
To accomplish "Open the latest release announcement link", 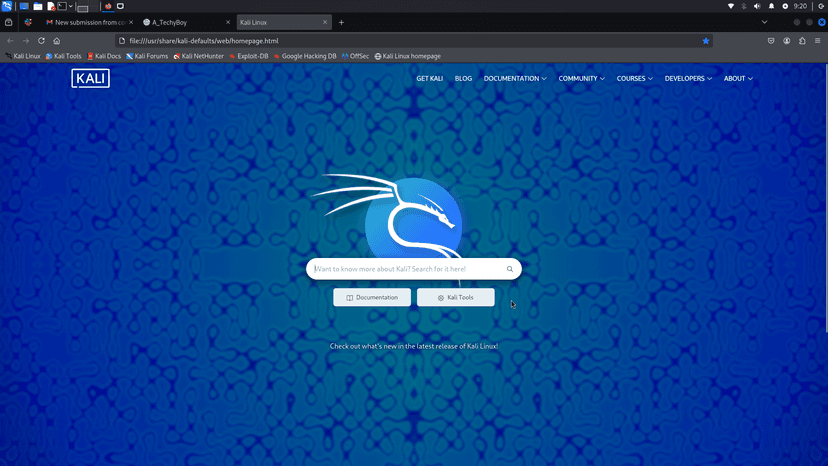I will coord(414,346).
